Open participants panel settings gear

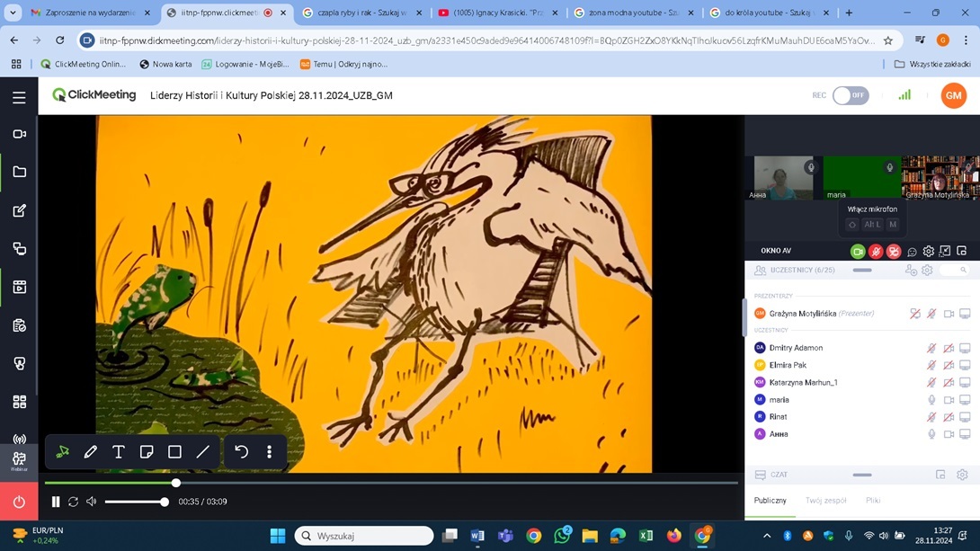pos(927,271)
